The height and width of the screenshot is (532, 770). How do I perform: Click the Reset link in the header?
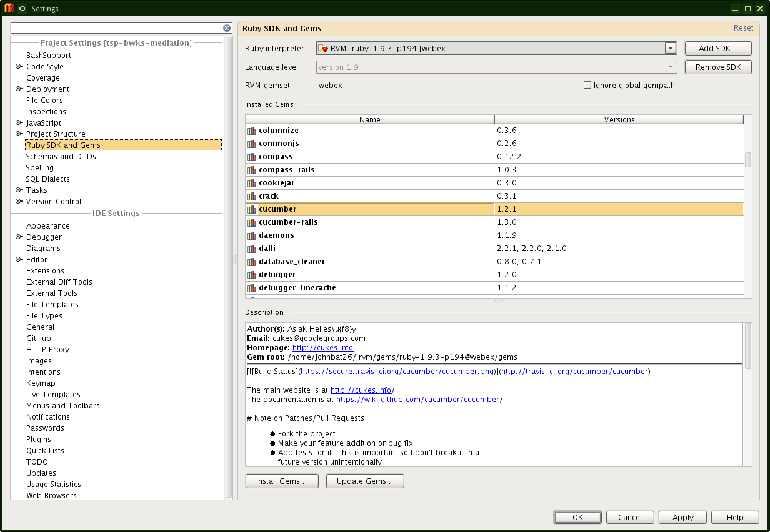click(743, 28)
